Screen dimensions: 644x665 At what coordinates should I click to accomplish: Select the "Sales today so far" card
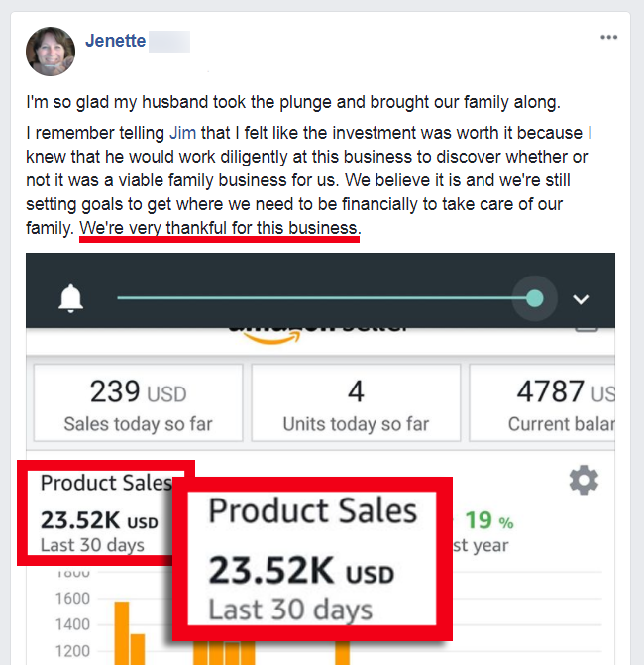click(x=138, y=402)
